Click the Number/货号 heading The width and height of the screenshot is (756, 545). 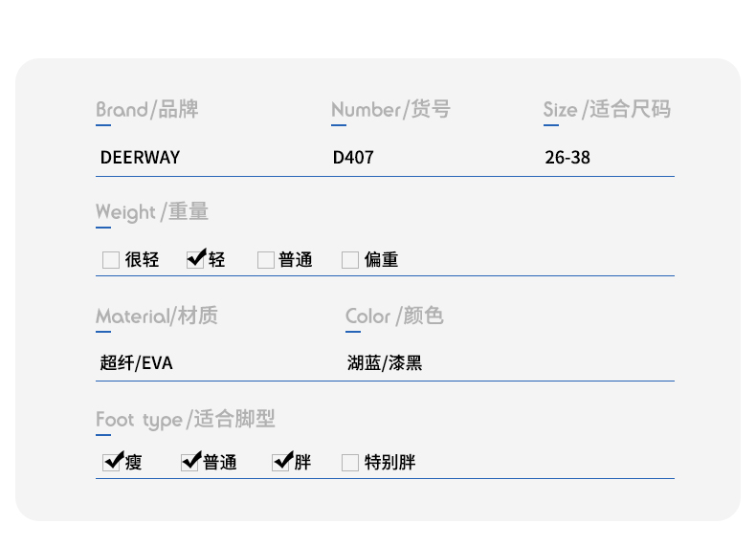coord(391,109)
